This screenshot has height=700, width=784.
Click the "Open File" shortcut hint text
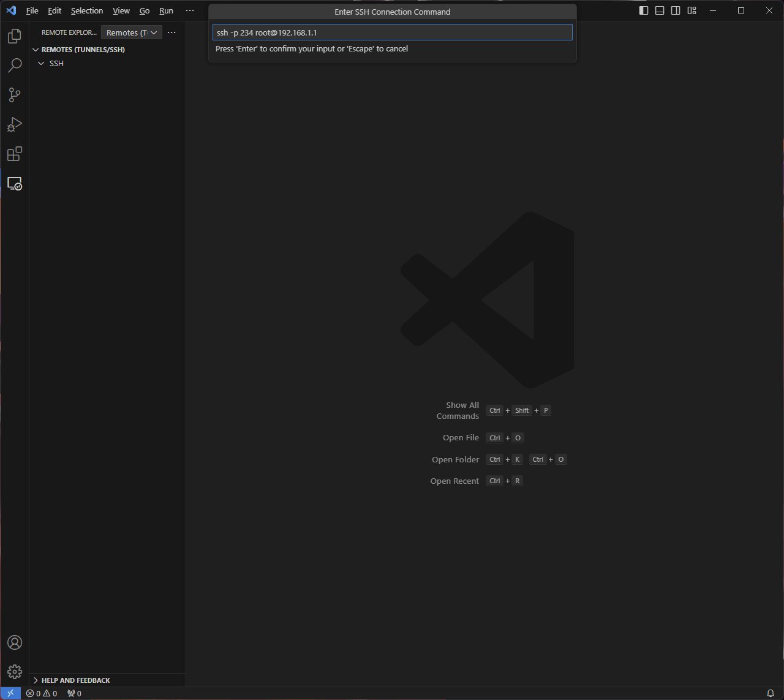[461, 438]
